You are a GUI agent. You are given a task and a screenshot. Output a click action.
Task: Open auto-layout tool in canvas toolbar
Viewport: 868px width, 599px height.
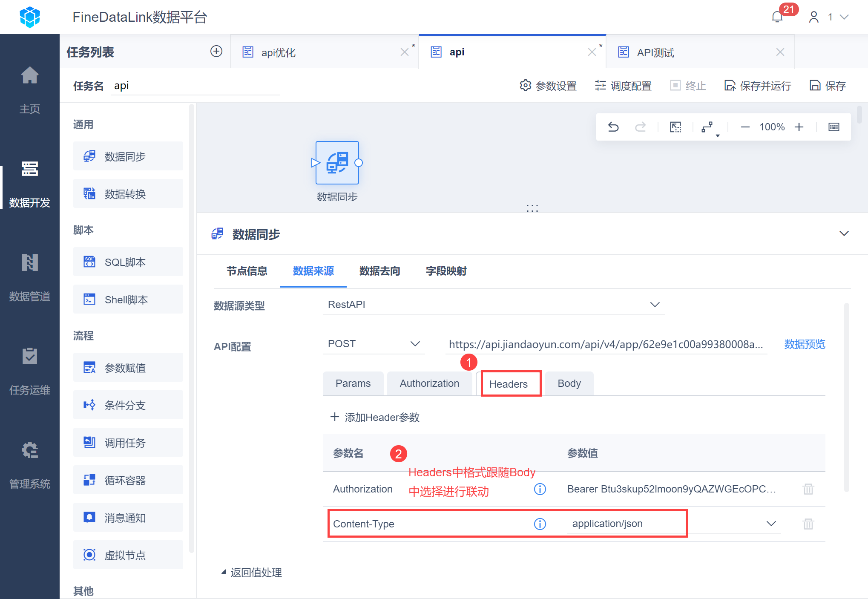707,127
